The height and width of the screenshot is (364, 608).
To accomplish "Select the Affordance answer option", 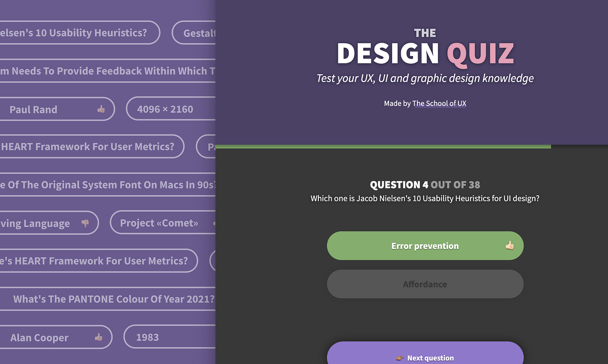I will tap(425, 284).
